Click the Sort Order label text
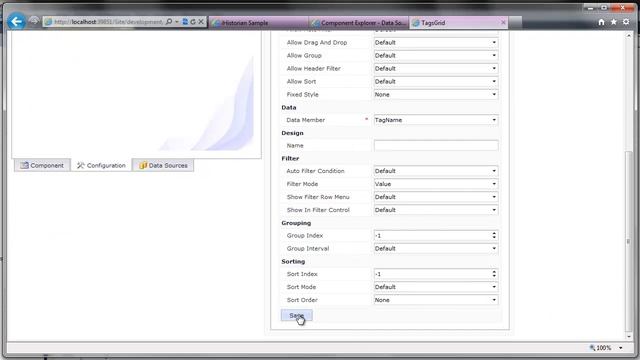The height and width of the screenshot is (360, 640). click(x=302, y=300)
